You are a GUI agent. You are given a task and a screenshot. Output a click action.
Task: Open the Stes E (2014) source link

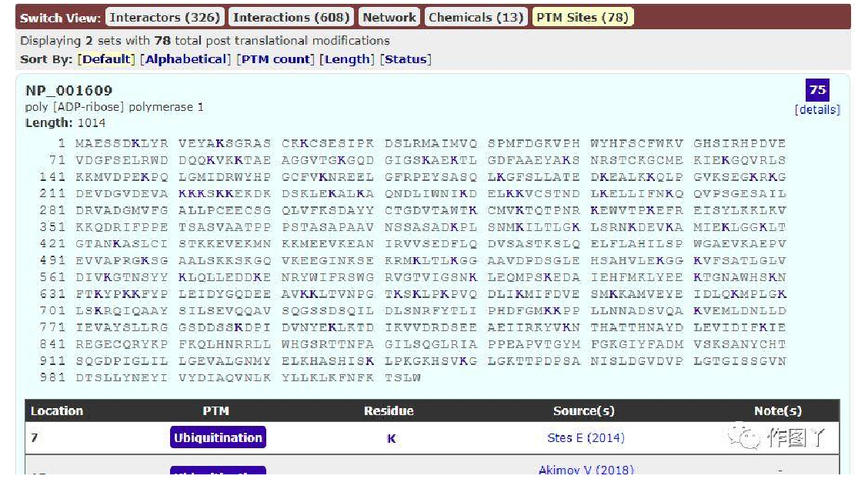(586, 437)
